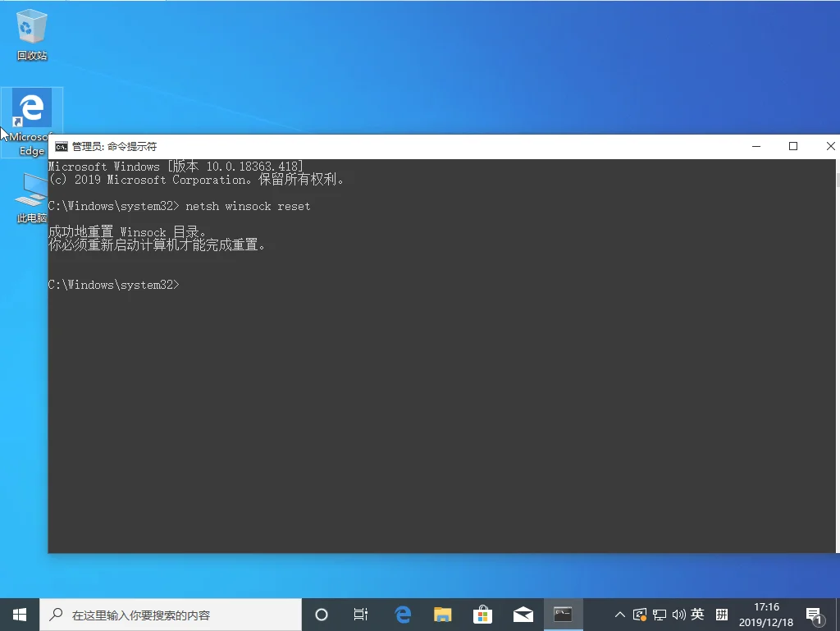This screenshot has height=631, width=840.
Task: Open the Command Prompt title bar system menu icon
Action: point(61,147)
